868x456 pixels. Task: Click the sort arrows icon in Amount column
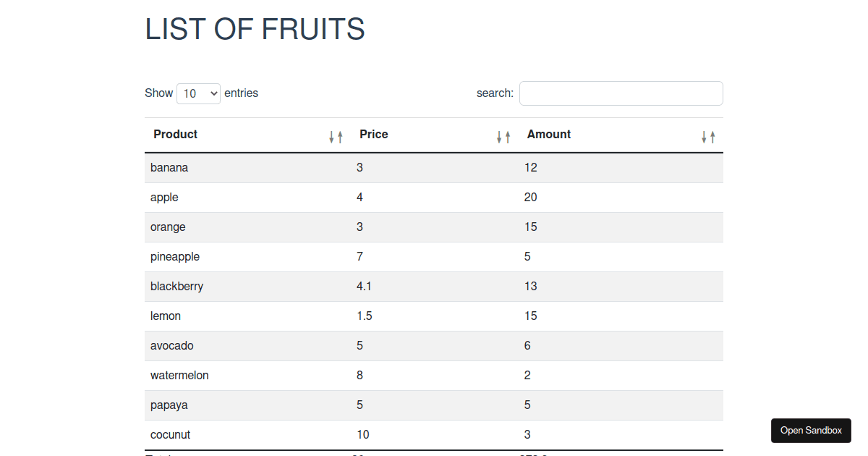(708, 137)
